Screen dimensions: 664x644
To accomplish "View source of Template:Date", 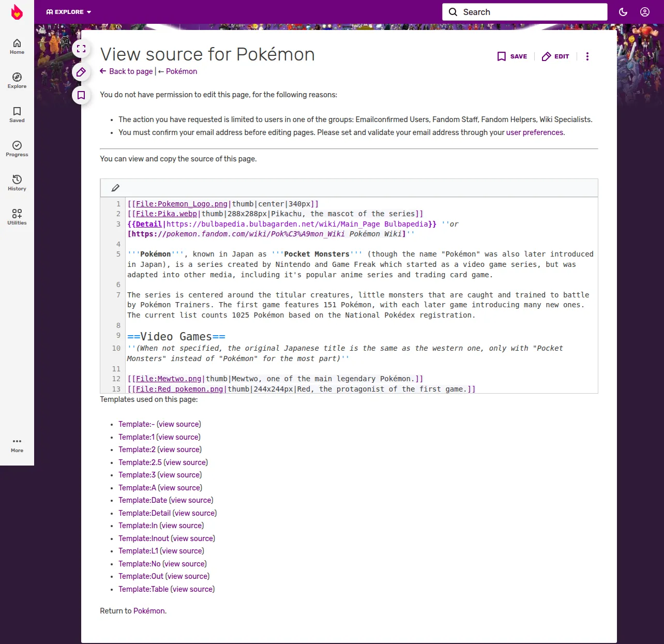I will click(191, 500).
